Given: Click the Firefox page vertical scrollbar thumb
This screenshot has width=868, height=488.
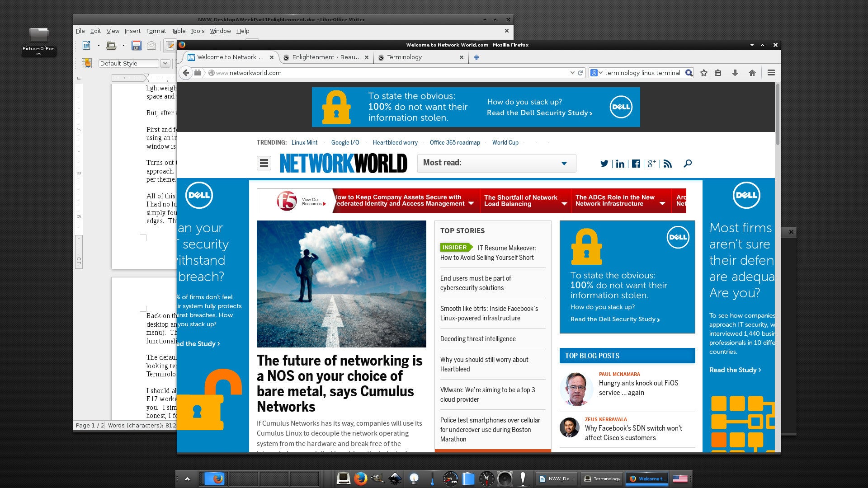Looking at the screenshot, I should tap(778, 114).
